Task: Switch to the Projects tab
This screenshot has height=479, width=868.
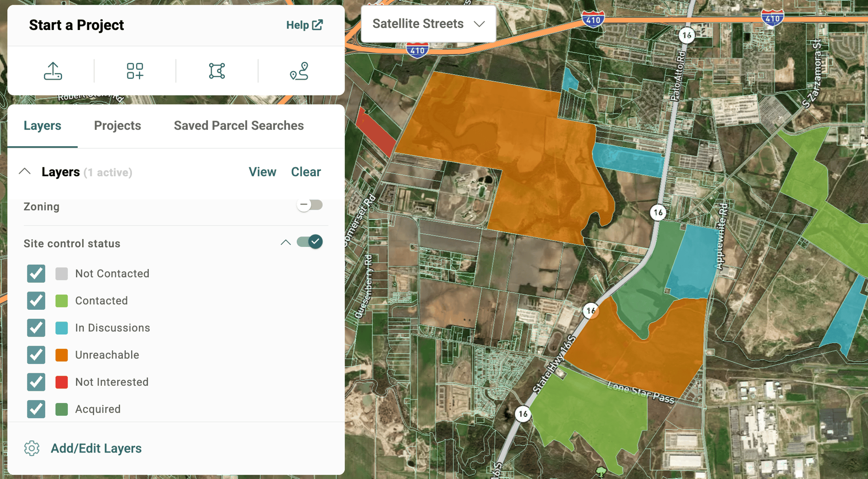Action: click(118, 126)
